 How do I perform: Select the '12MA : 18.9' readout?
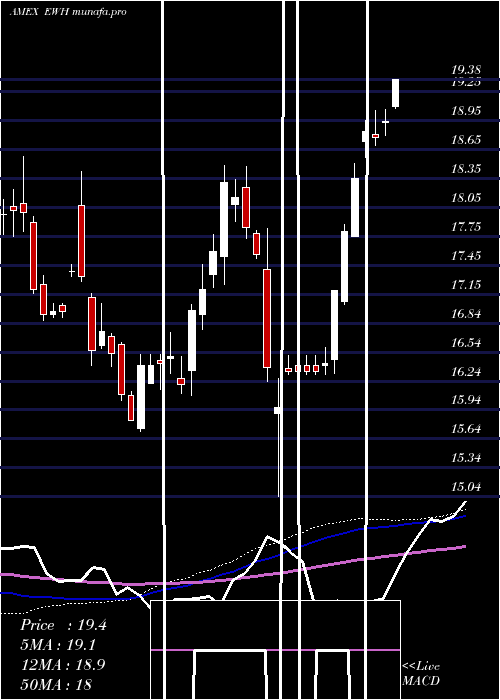pyautogui.click(x=63, y=665)
